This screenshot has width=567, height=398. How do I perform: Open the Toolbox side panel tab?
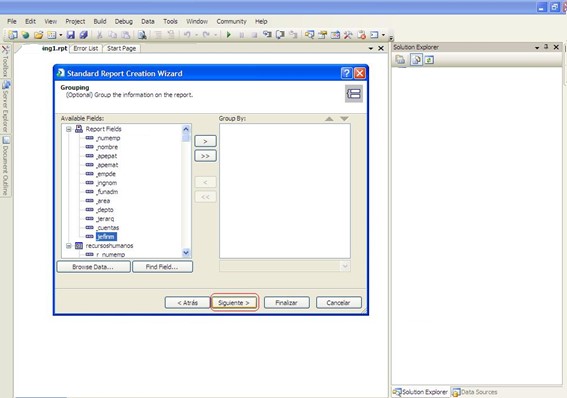tap(5, 61)
